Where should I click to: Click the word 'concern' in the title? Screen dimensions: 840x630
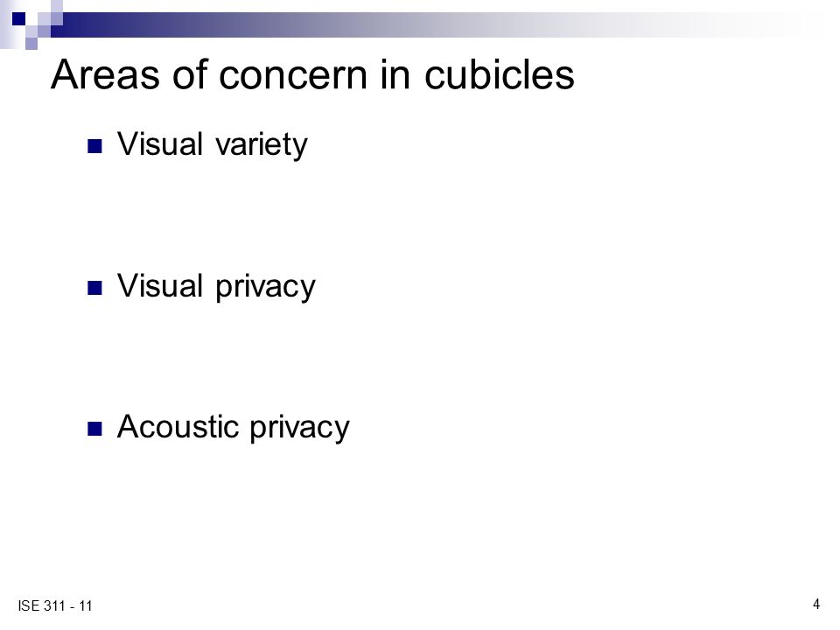click(x=293, y=74)
